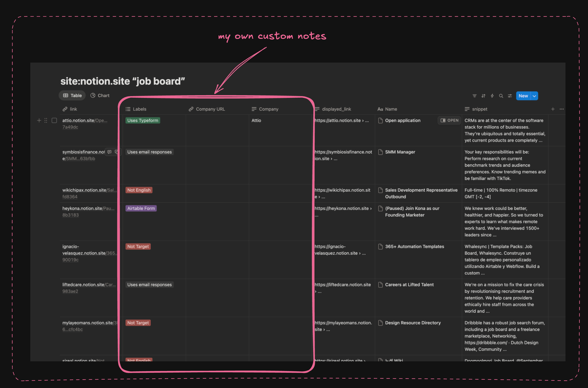Select the checkbox on the attio.notion.site row
The image size is (588, 388).
(54, 120)
